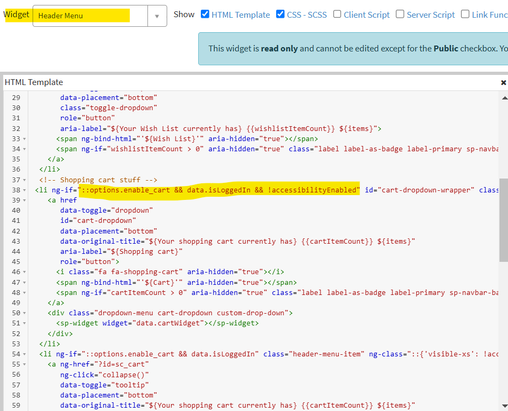The height and width of the screenshot is (411, 508).
Task: Click the ng-if enable_cart condition on line 38
Action: coord(219,190)
